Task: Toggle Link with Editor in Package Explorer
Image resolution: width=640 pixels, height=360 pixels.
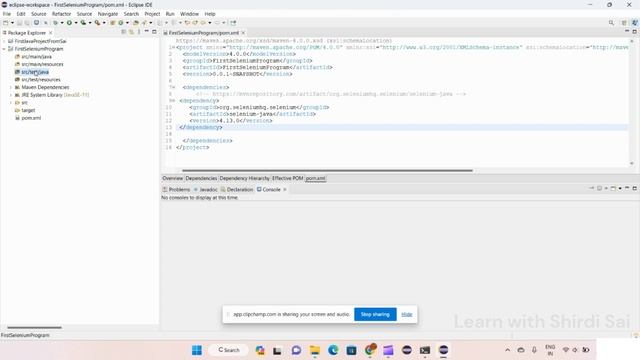Action: point(131,32)
